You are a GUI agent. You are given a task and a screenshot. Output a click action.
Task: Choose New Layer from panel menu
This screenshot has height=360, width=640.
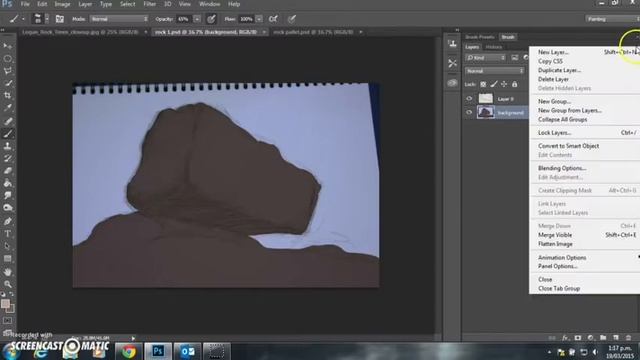pos(553,52)
